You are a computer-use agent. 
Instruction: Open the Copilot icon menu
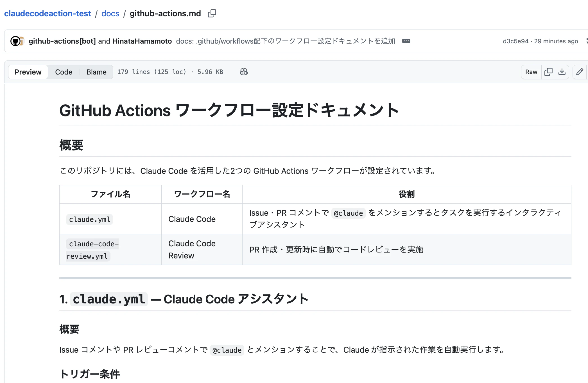click(244, 72)
